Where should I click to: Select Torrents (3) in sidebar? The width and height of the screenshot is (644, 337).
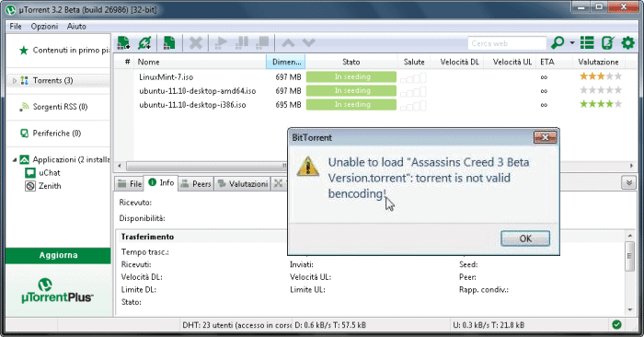(52, 80)
